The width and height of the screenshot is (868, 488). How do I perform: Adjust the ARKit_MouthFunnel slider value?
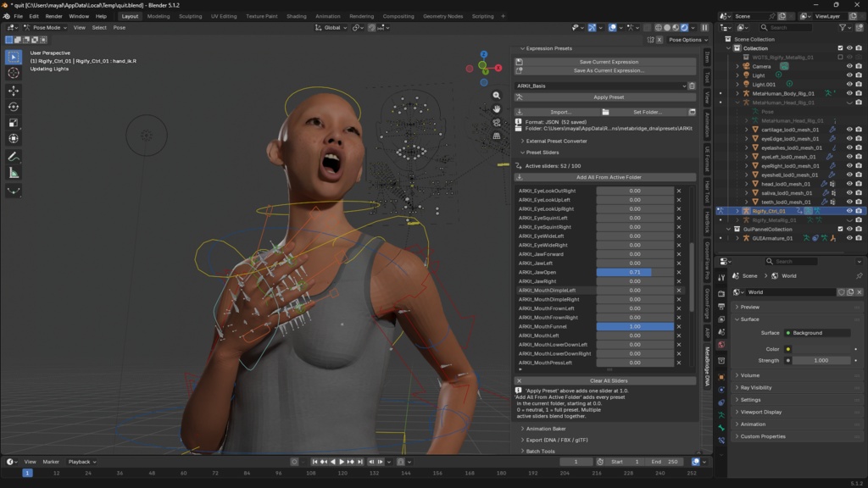tap(635, 326)
